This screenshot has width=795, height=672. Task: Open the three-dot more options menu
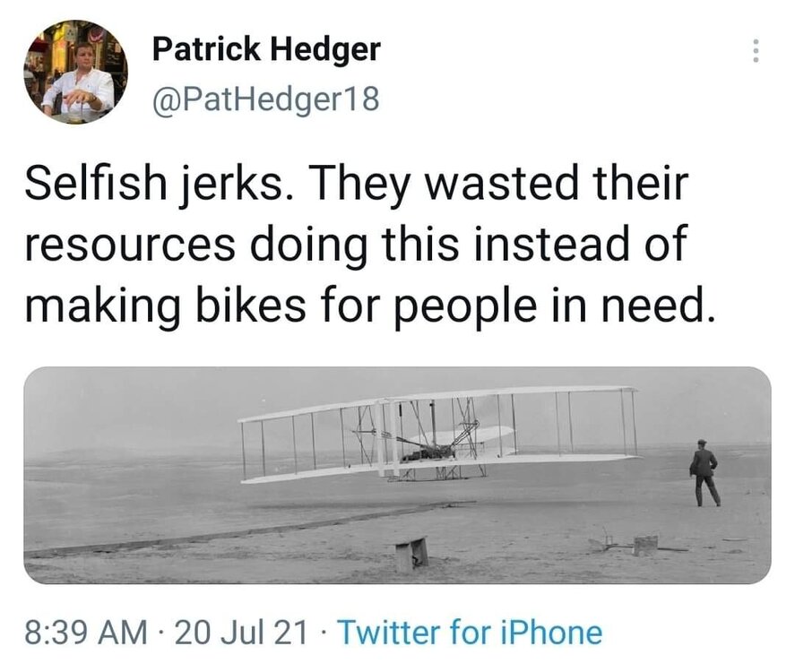click(756, 51)
